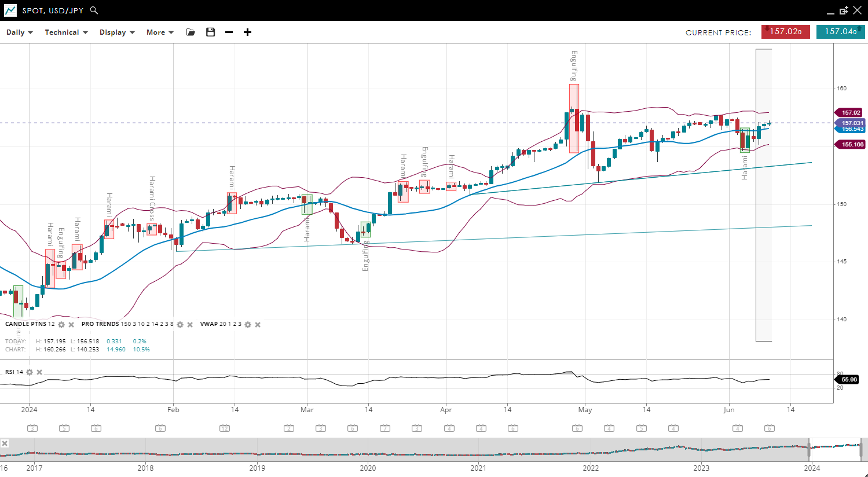Open the More menu
This screenshot has height=477, width=868.
click(160, 32)
